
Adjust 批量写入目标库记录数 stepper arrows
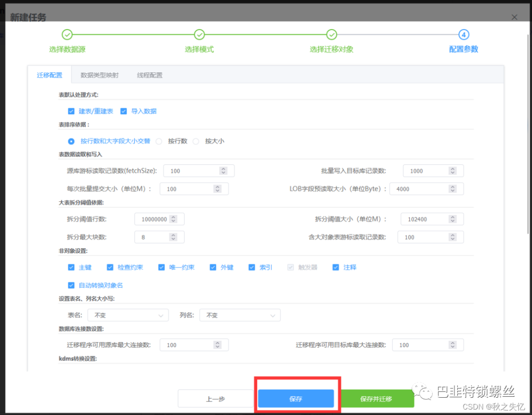453,171
